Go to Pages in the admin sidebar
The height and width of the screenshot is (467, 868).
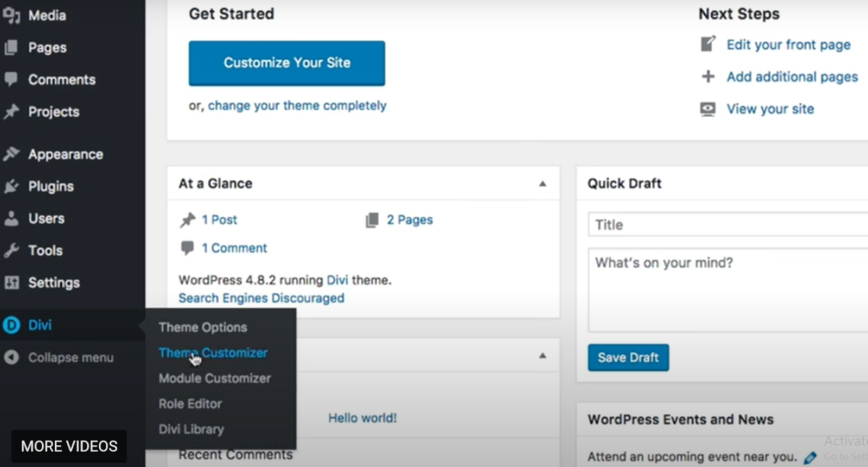(x=48, y=48)
